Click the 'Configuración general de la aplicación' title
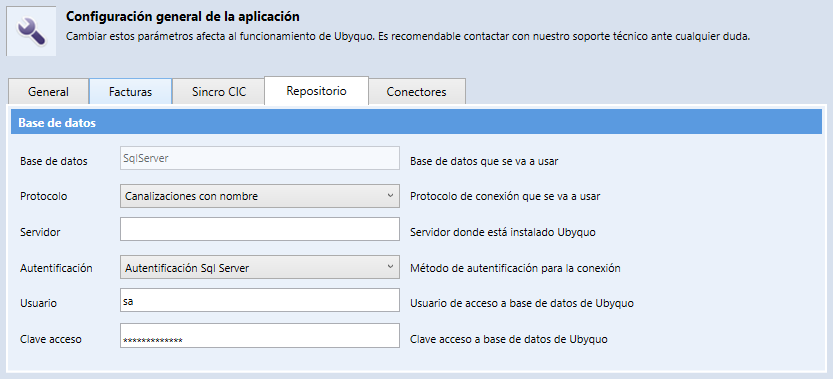This screenshot has width=833, height=379. [x=183, y=16]
